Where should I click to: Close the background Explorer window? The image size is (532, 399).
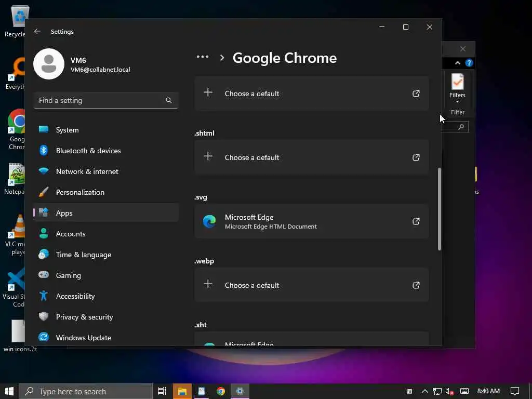click(463, 49)
